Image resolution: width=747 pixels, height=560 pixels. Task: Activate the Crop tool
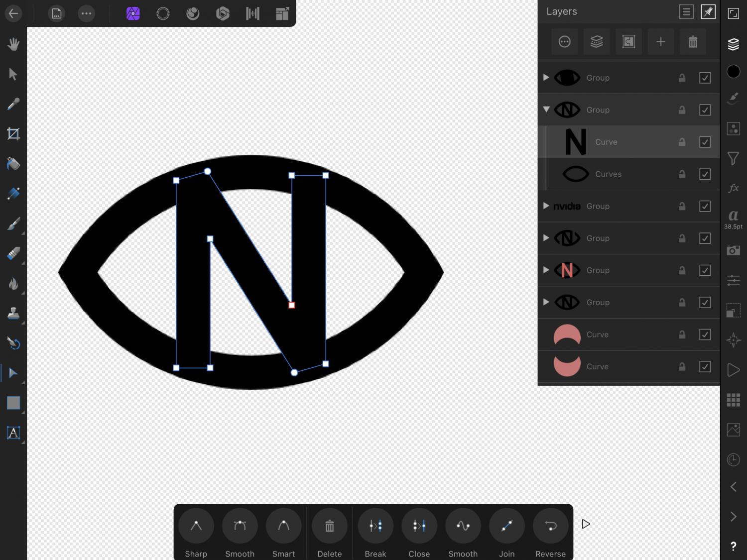tap(13, 134)
